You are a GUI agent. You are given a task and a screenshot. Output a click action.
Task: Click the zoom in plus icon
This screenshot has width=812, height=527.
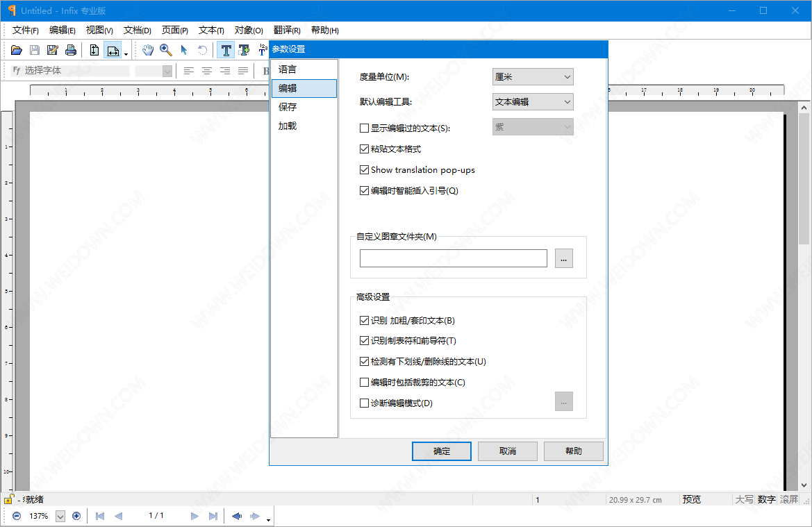pos(76,516)
